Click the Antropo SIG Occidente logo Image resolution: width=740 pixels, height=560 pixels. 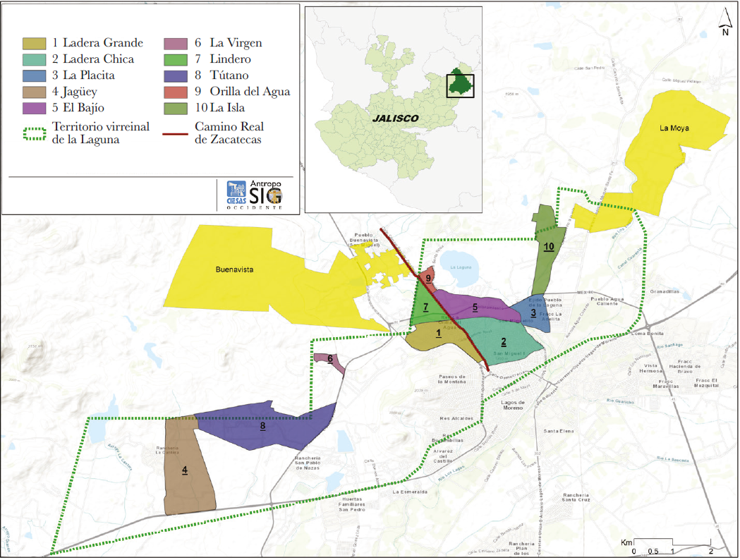click(x=267, y=194)
